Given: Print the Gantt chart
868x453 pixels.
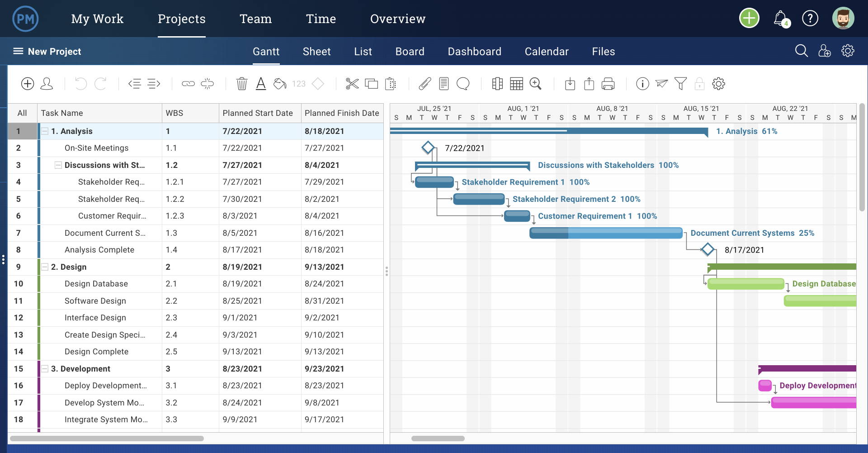Looking at the screenshot, I should point(608,83).
